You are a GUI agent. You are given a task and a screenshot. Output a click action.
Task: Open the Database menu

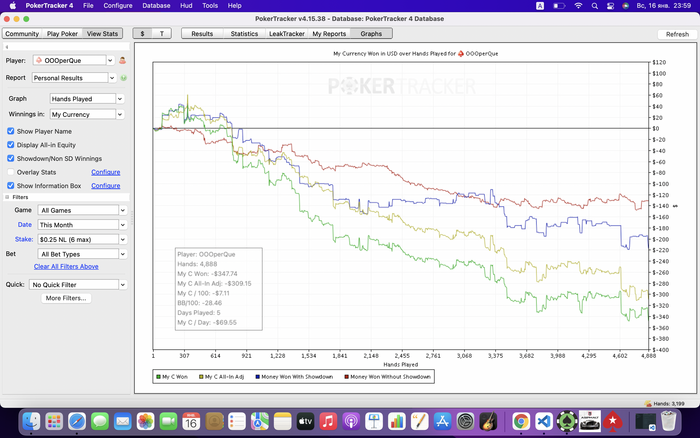tap(156, 6)
